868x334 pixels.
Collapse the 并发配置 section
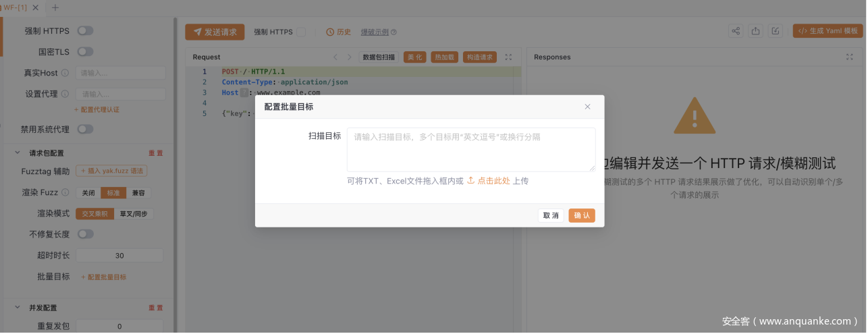click(x=18, y=308)
